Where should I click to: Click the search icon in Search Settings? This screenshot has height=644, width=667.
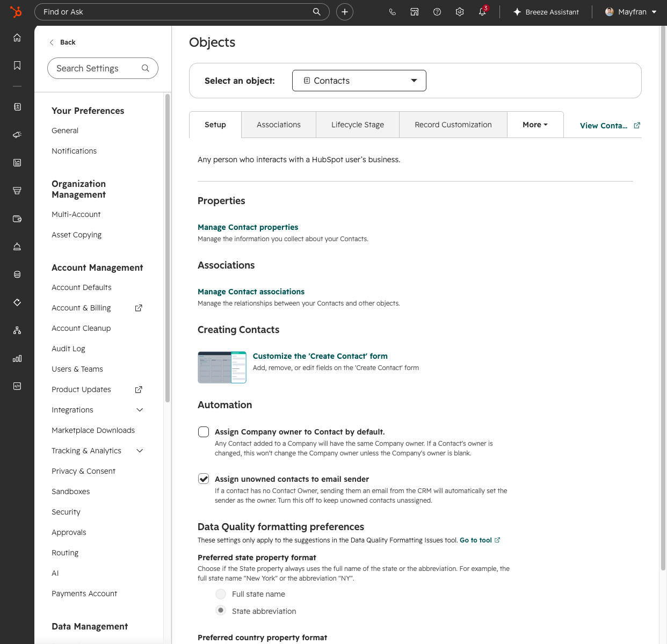pyautogui.click(x=146, y=68)
